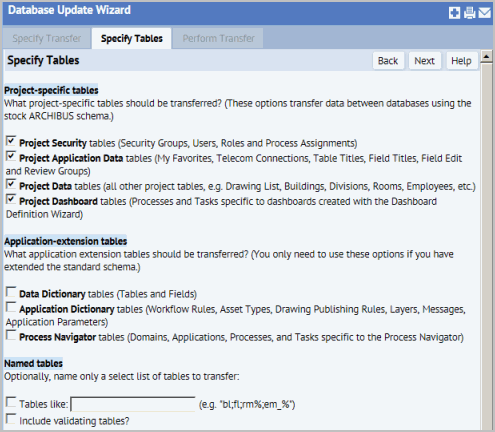The image size is (495, 432).
Task: Select the Specify Tables tab
Action: pyautogui.click(x=132, y=38)
